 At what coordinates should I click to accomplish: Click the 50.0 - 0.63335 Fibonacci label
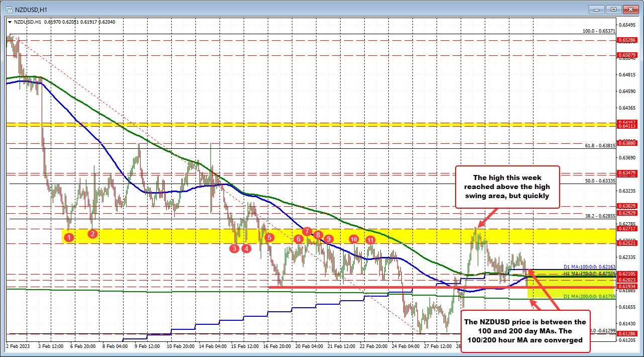point(600,181)
